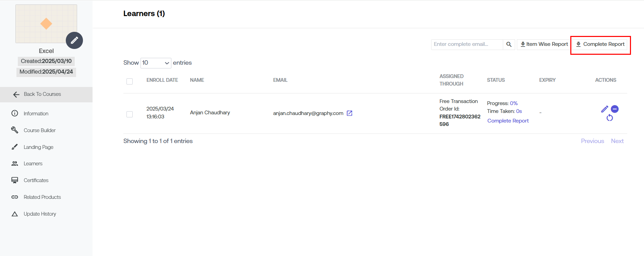Click the email search input field
Screen dimensions: 644x256
466,44
